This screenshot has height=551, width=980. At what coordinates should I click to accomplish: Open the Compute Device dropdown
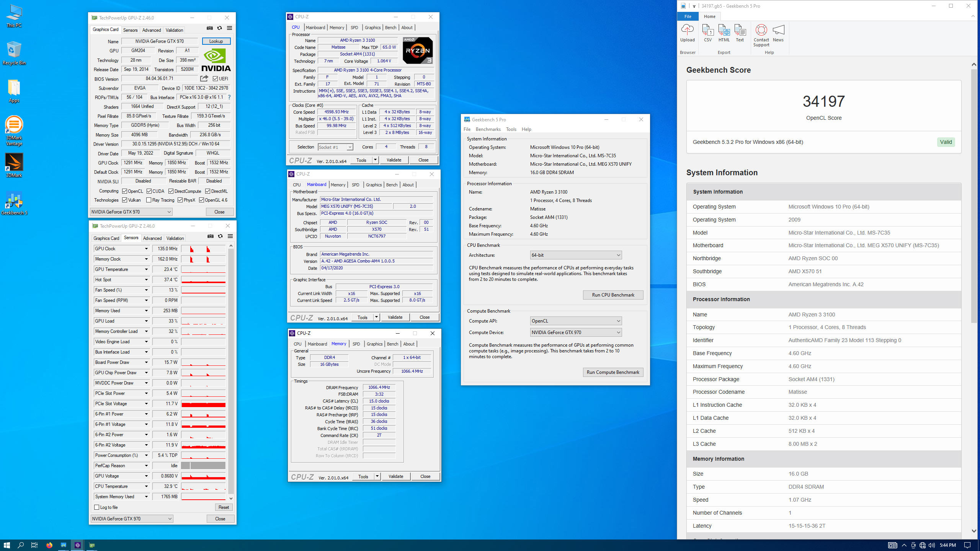click(x=576, y=333)
